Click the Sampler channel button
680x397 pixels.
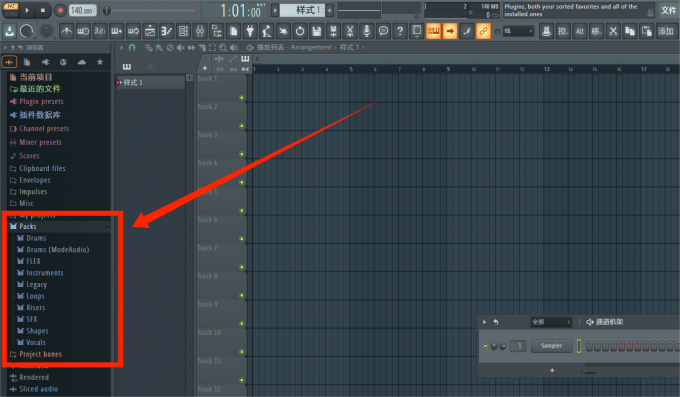point(551,346)
